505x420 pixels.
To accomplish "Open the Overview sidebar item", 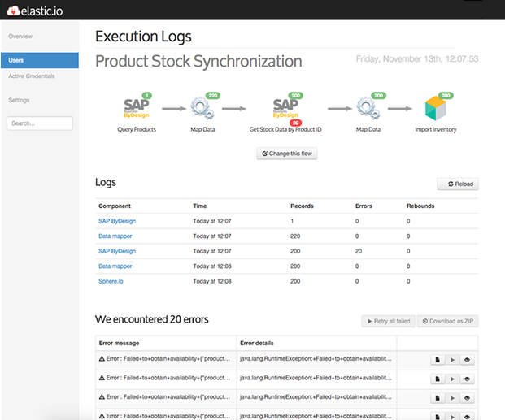I will (20, 37).
